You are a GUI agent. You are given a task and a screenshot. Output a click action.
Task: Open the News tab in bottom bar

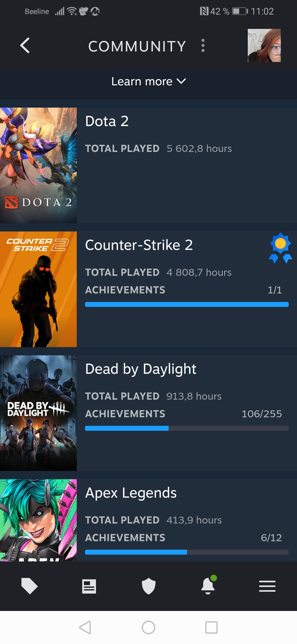click(x=89, y=586)
